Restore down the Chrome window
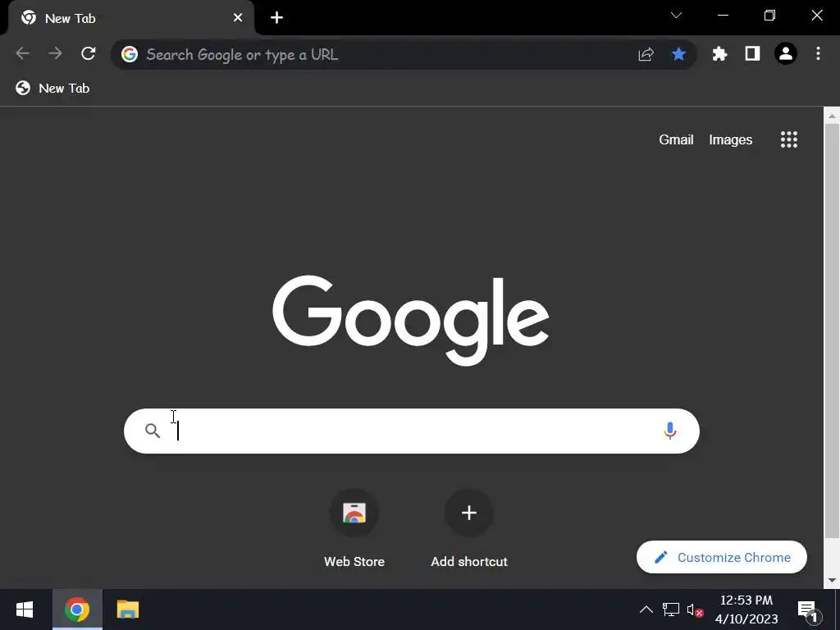Screen dimensions: 840x630 769,16
